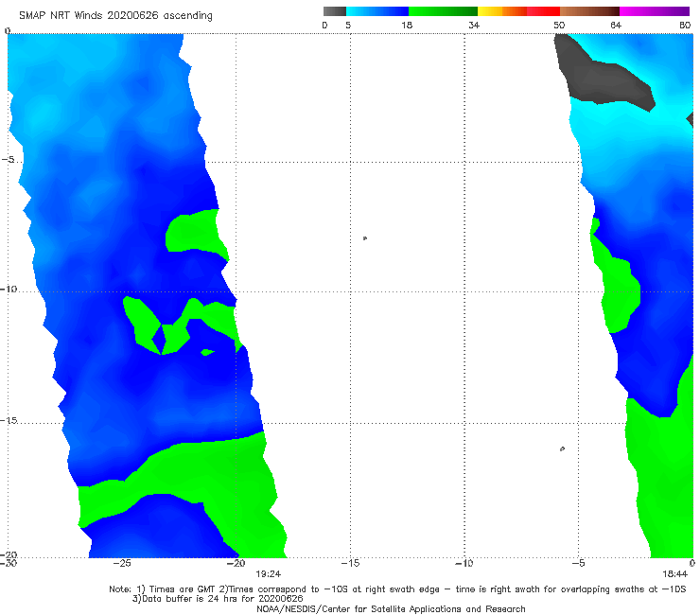Viewport: 700px width, 615px height.
Task: Click the color bar label '18'
Action: click(407, 25)
